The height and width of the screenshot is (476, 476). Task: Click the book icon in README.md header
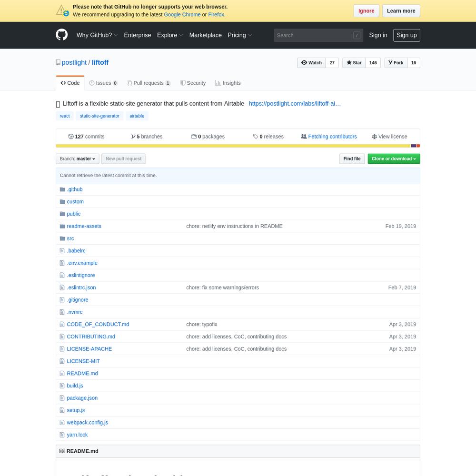point(62,451)
